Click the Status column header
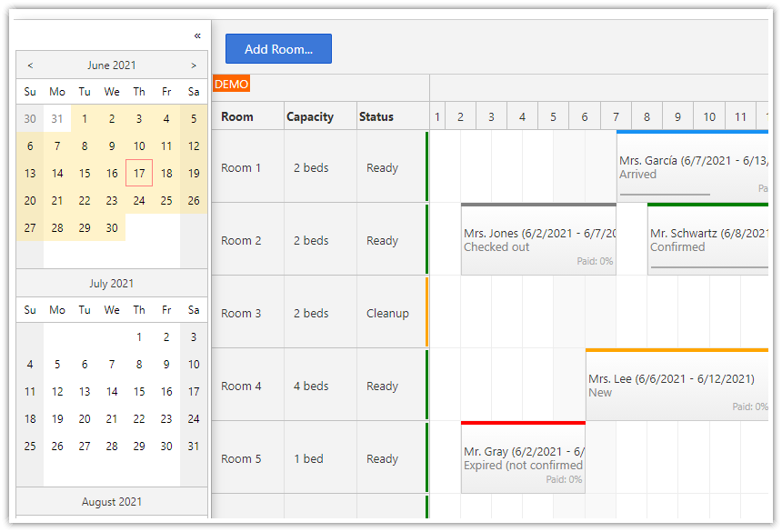 point(376,116)
